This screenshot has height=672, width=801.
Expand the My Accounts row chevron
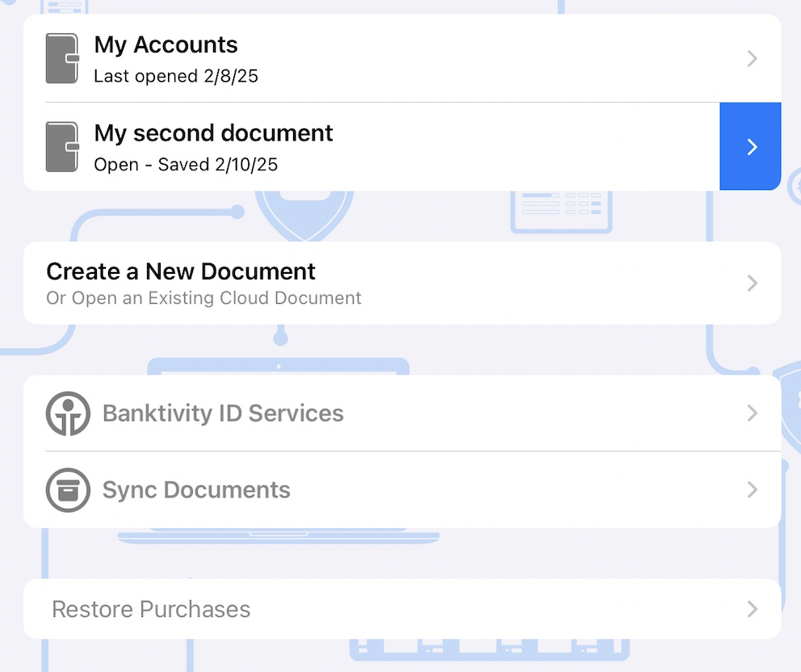pos(752,58)
